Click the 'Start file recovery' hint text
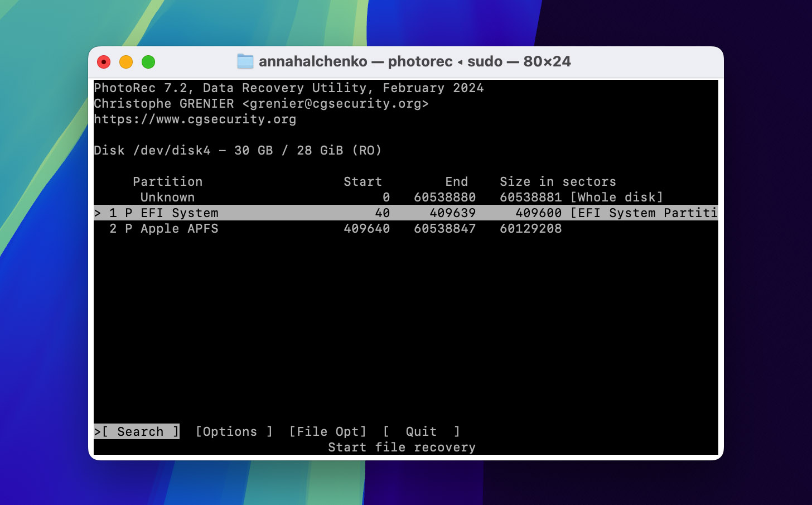Viewport: 812px width, 505px height. (402, 447)
